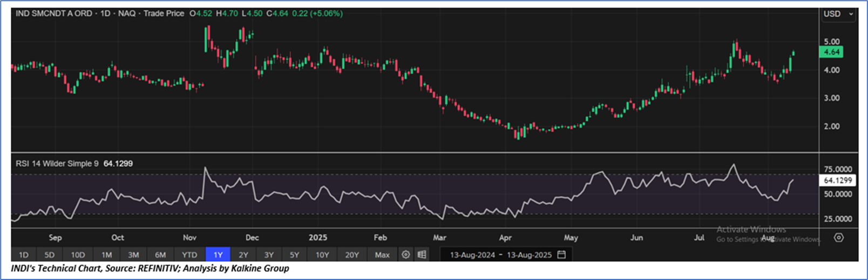Click the green 4.64 price label
The width and height of the screenshot is (868, 280).
[831, 52]
